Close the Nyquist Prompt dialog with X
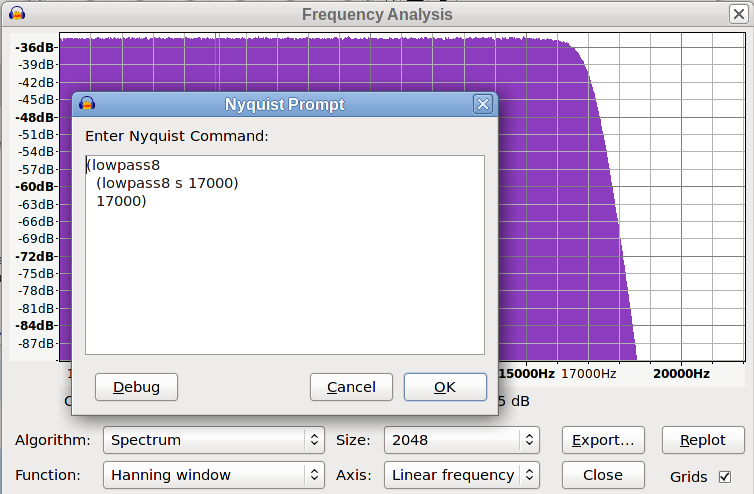Viewport: 754px width, 494px height. coord(483,104)
